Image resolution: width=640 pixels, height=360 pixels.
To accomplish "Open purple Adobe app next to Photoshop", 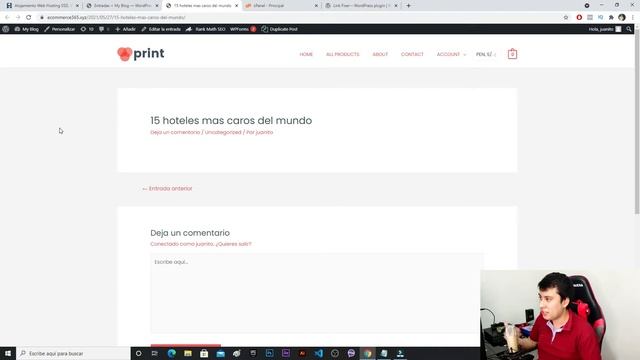I will coord(286,353).
